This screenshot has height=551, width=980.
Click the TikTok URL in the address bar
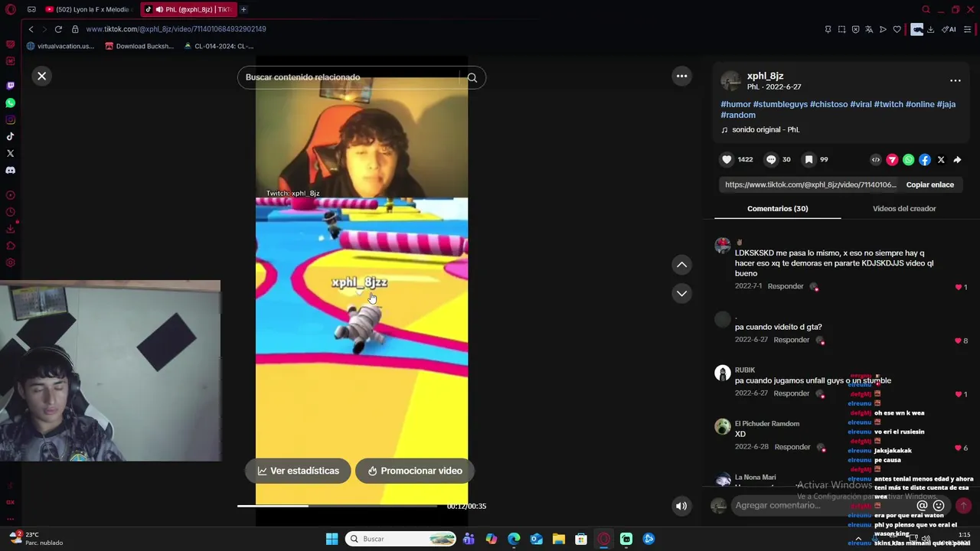click(x=176, y=29)
